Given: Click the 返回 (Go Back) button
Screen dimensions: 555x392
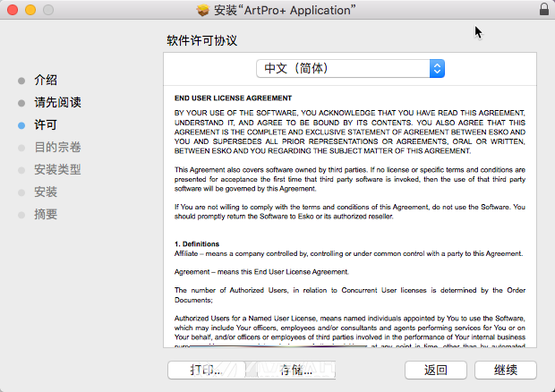Looking at the screenshot, I should 436,370.
